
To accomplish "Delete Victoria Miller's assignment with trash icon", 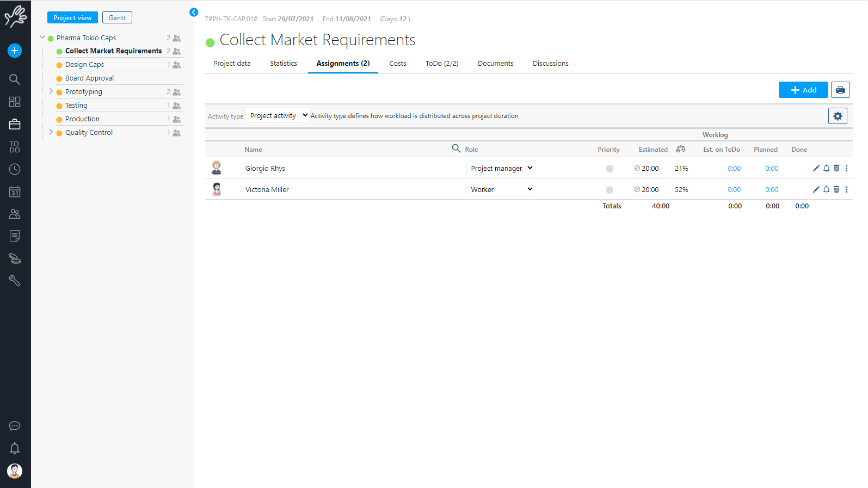I will pos(836,189).
